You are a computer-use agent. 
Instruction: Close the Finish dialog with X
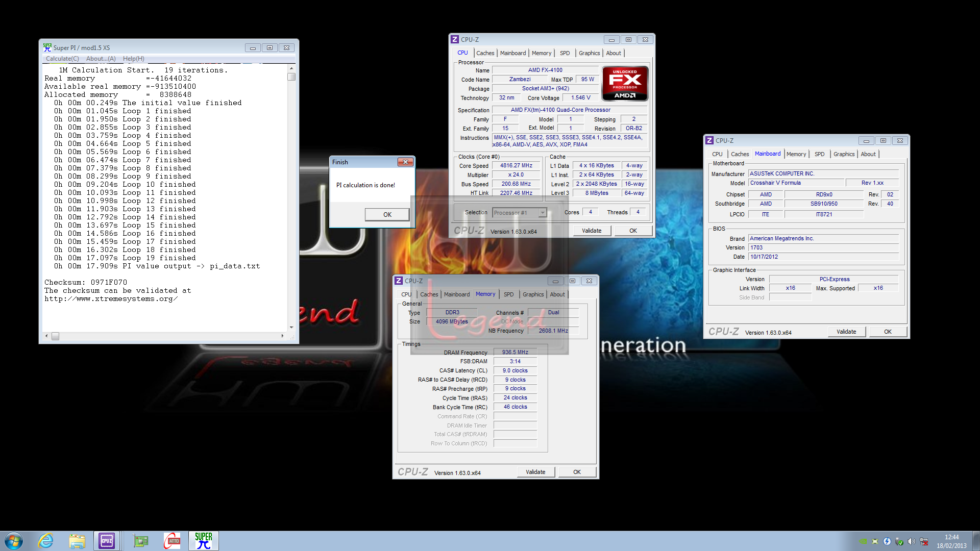(405, 162)
